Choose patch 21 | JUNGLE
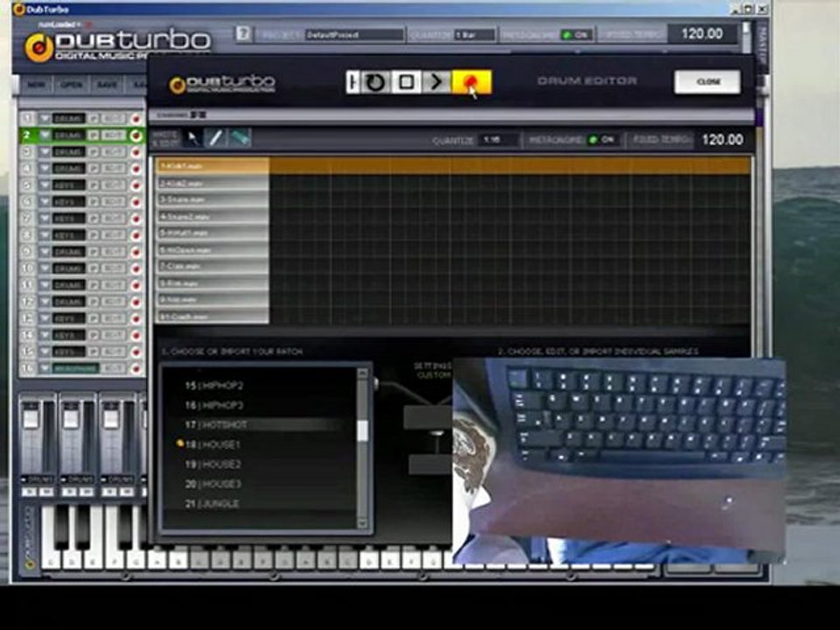840x630 pixels. point(212,504)
